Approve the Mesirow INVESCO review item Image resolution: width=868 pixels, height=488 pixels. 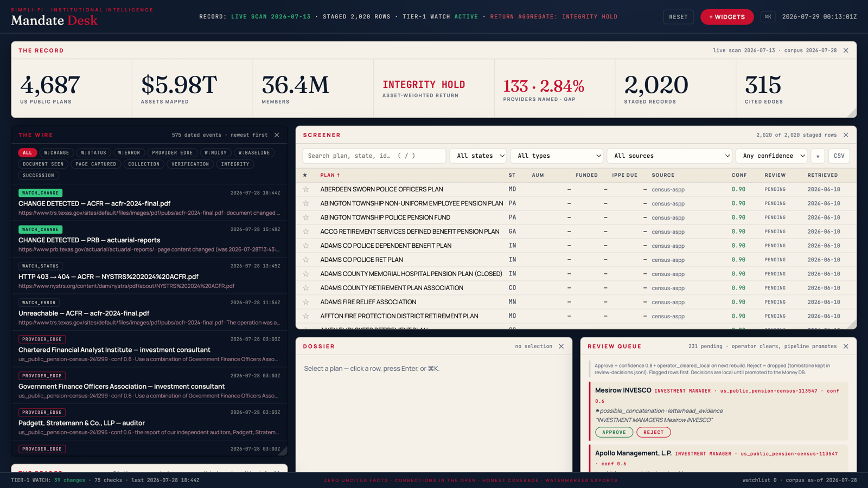[x=614, y=432]
